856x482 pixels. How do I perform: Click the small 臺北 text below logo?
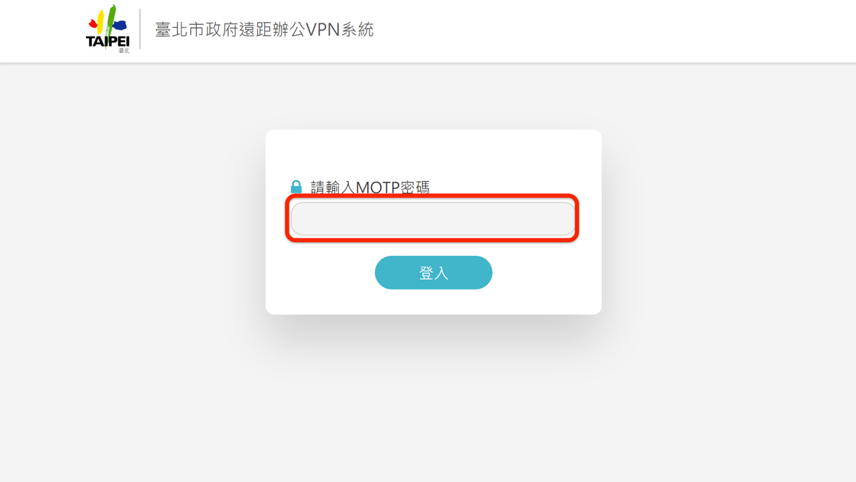coord(124,51)
